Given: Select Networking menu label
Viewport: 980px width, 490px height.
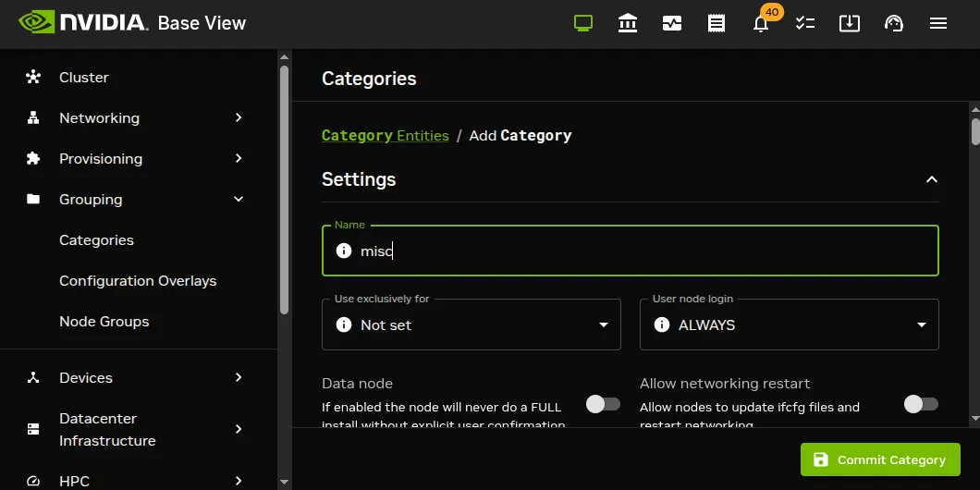Looking at the screenshot, I should click(x=99, y=118).
